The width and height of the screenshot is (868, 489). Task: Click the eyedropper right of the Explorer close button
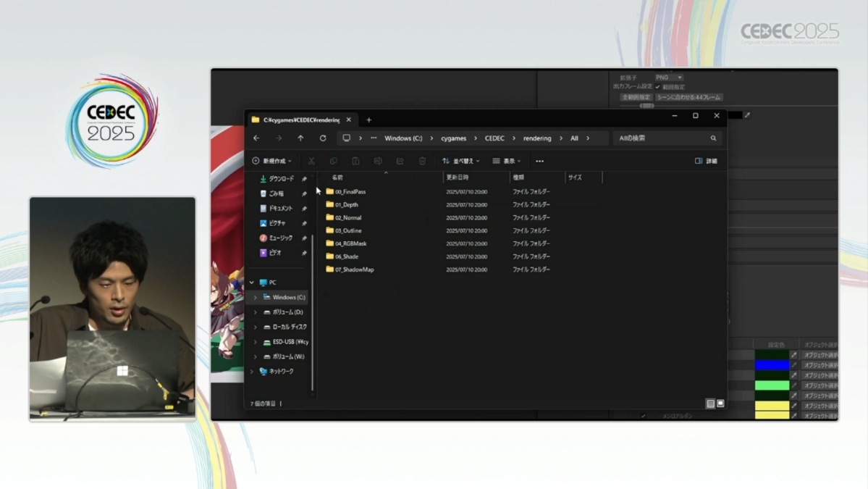(747, 115)
